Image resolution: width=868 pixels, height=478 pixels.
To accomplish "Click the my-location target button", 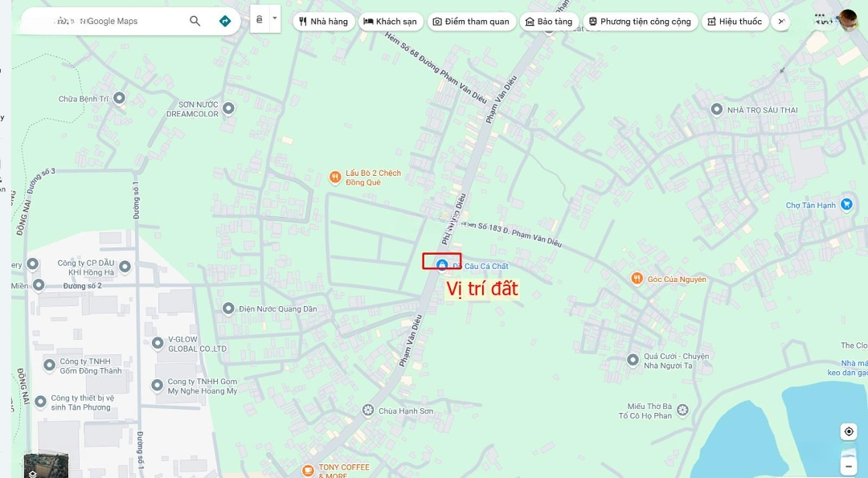I will [849, 431].
